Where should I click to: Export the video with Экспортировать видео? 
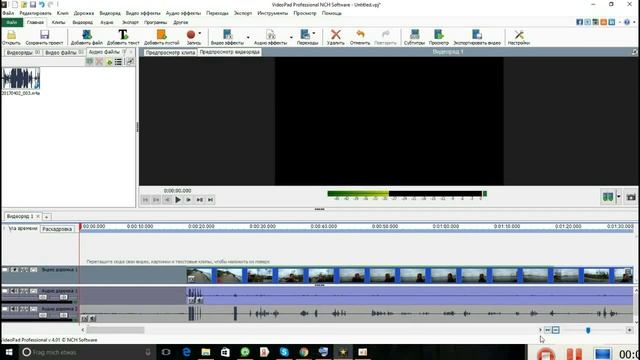tap(477, 37)
